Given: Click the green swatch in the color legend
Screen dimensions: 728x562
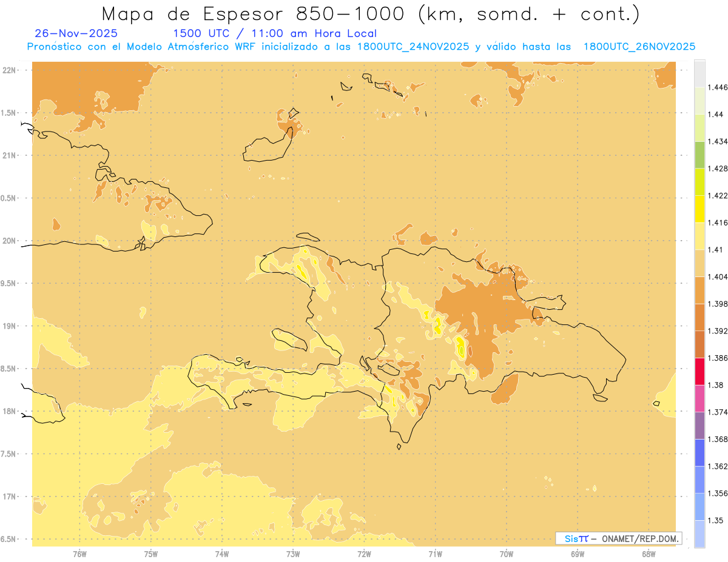Looking at the screenshot, I should pyautogui.click(x=699, y=155).
